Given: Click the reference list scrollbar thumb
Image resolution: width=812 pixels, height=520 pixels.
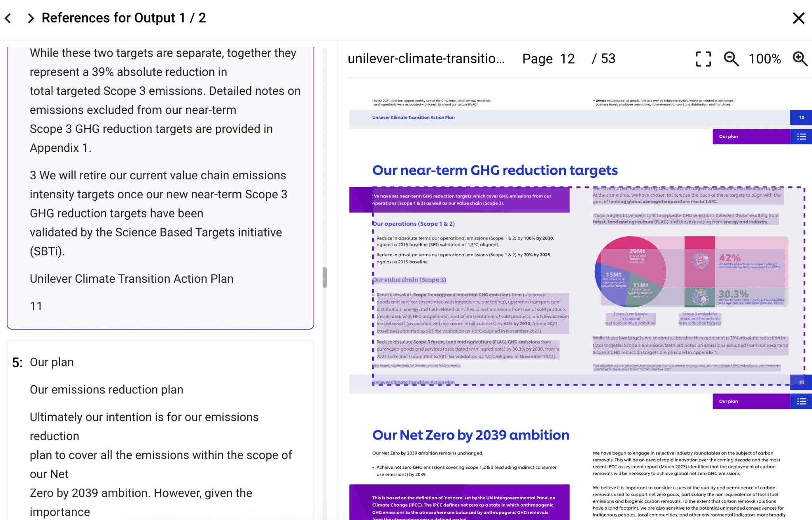Looking at the screenshot, I should (x=324, y=277).
